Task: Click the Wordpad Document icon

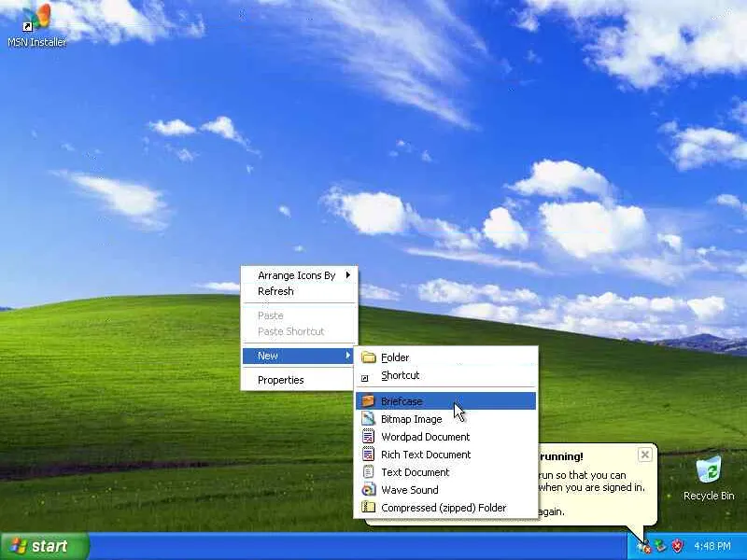Action: 368,436
